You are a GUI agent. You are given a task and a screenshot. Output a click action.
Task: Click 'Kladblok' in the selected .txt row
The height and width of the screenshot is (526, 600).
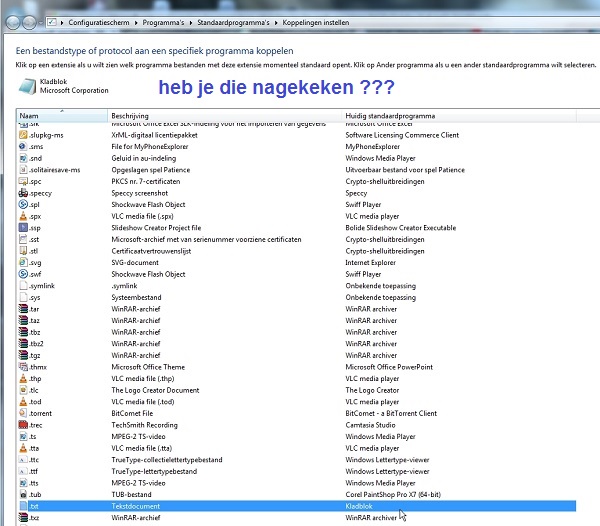tap(359, 506)
